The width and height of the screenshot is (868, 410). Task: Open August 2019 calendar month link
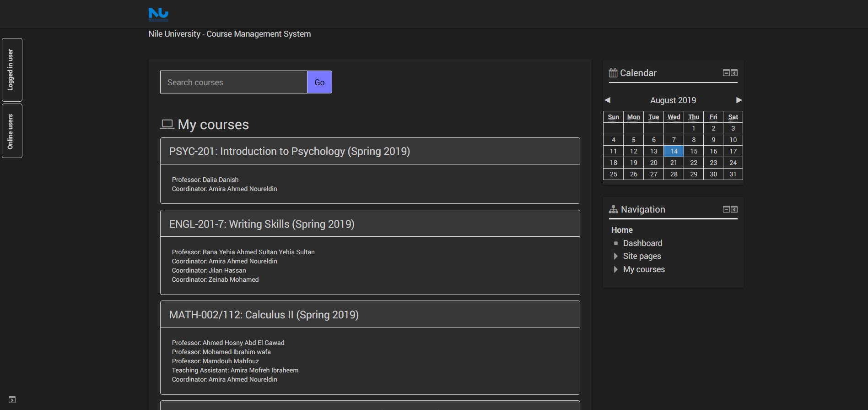(673, 100)
